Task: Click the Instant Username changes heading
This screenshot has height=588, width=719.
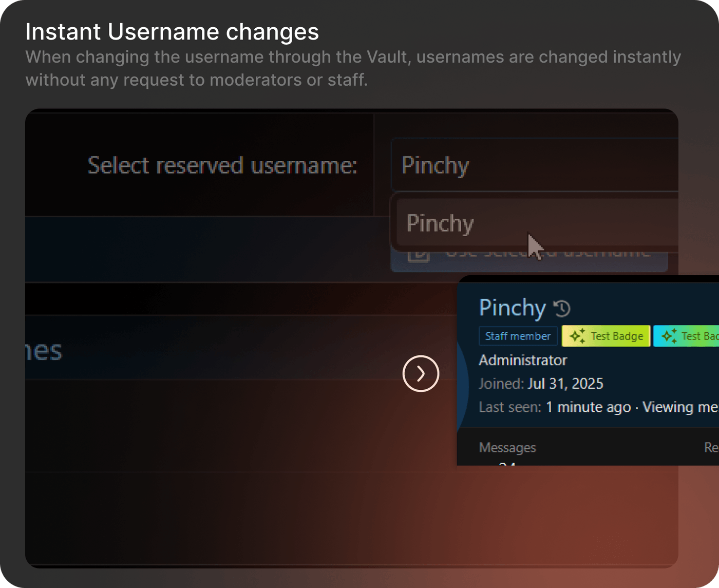Action: coord(172,32)
